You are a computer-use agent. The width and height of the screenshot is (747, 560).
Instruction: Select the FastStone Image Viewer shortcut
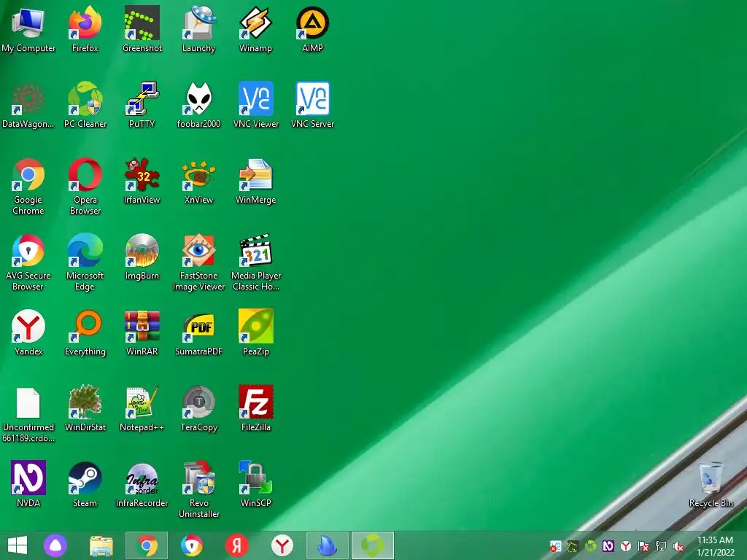pyautogui.click(x=198, y=262)
